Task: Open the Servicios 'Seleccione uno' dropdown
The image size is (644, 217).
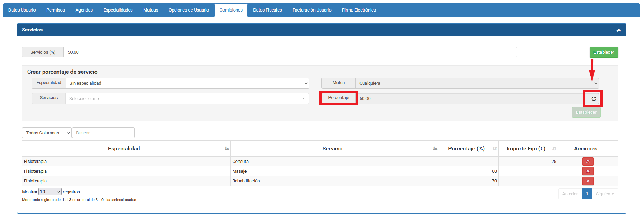Action: (x=187, y=99)
